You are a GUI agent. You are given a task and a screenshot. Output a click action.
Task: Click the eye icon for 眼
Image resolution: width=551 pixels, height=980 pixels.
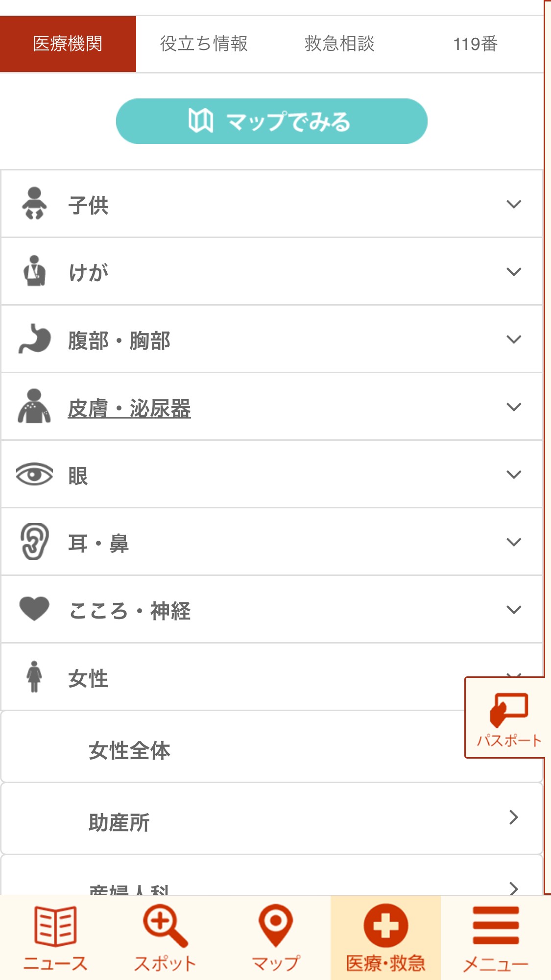[34, 475]
